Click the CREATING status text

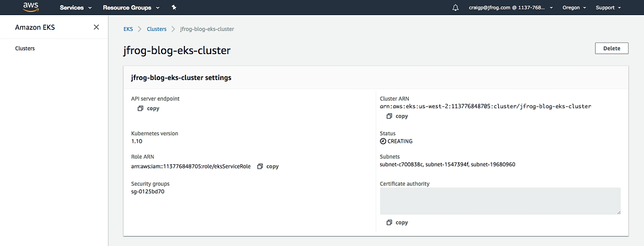pyautogui.click(x=400, y=142)
